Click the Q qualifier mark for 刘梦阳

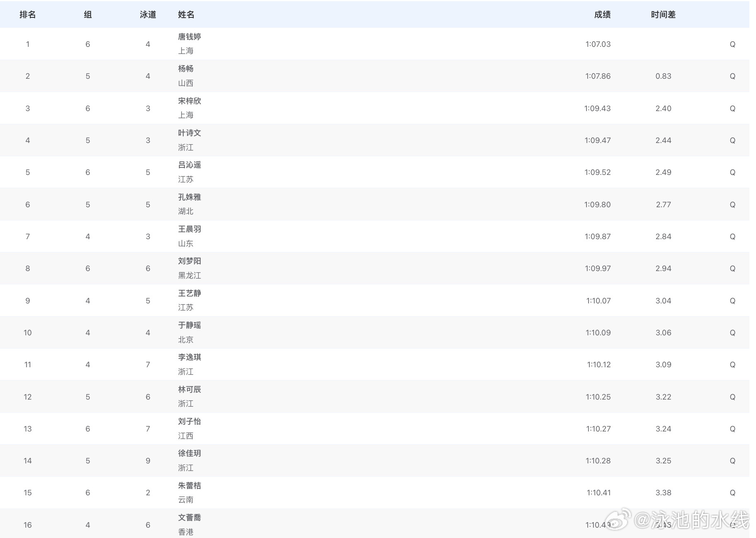(732, 268)
